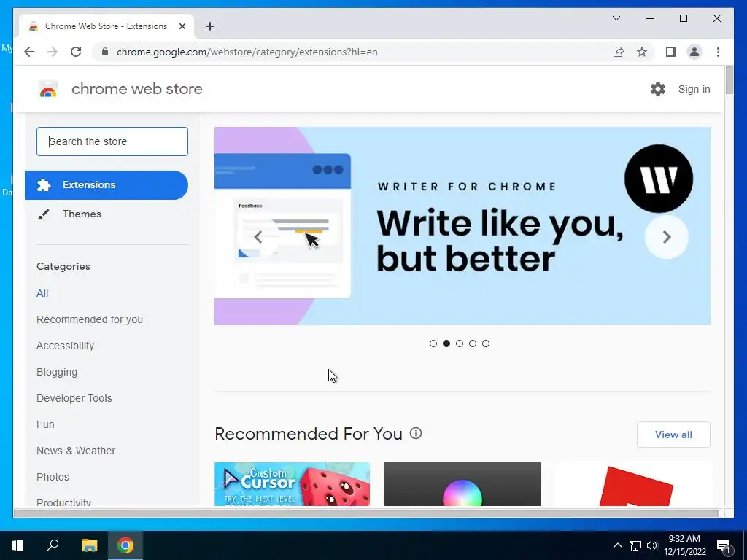Click the horizontal page scrollbar
The height and width of the screenshot is (560, 747).
(366, 513)
